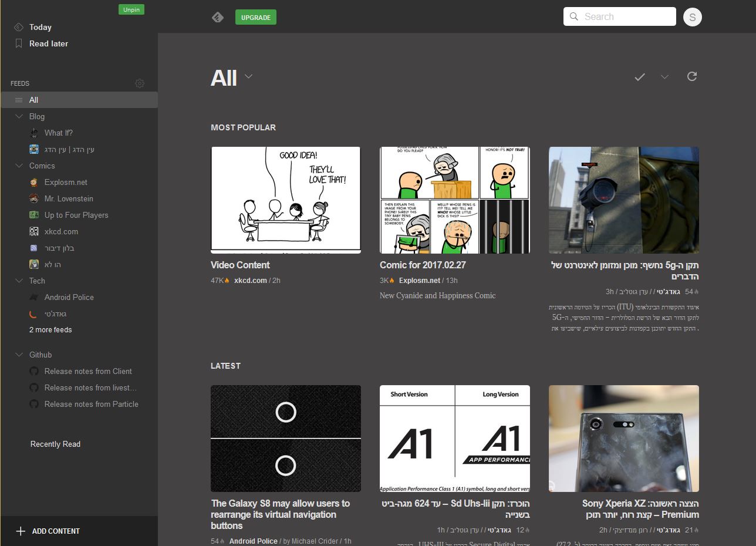This screenshot has height=546, width=756.
Task: Open your profile avatar marked S
Action: (x=692, y=17)
